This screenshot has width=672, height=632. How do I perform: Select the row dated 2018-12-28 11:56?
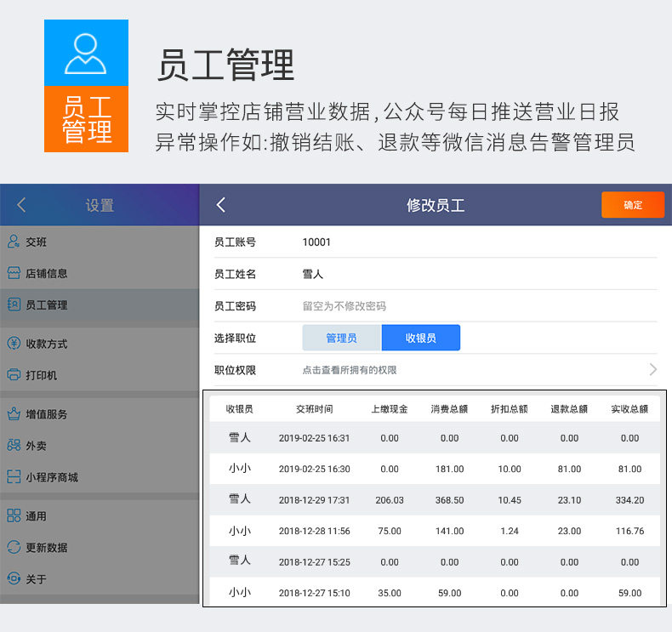click(x=435, y=531)
